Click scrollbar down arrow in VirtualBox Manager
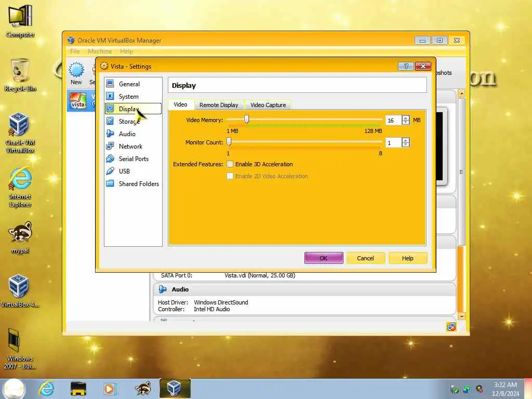 [461, 316]
